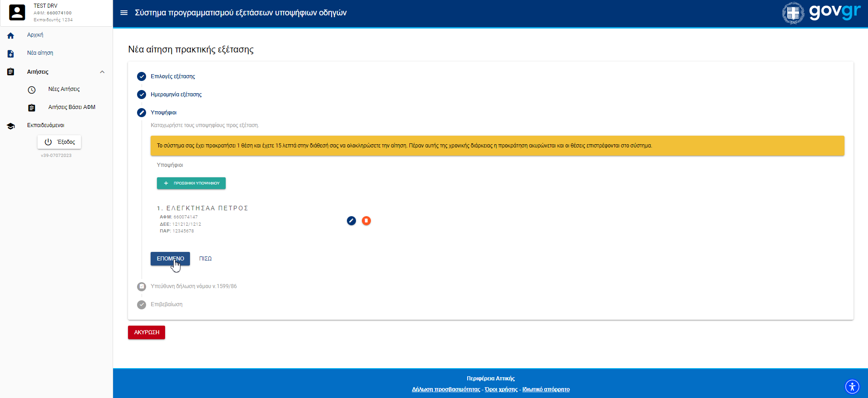Click the orange delete candidate icon
The height and width of the screenshot is (398, 868).
coord(366,221)
